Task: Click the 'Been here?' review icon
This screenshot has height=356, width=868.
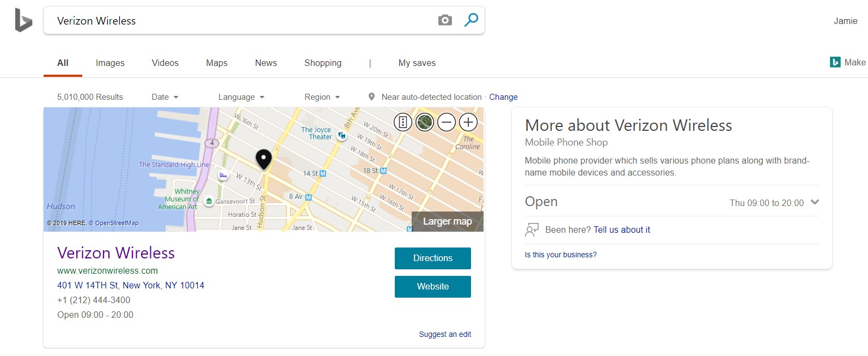Action: click(x=531, y=230)
